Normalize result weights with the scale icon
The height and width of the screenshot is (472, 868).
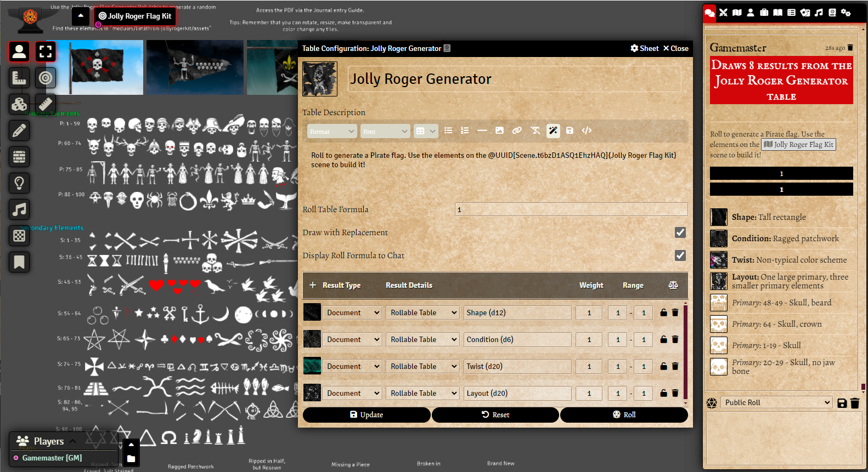coord(673,285)
